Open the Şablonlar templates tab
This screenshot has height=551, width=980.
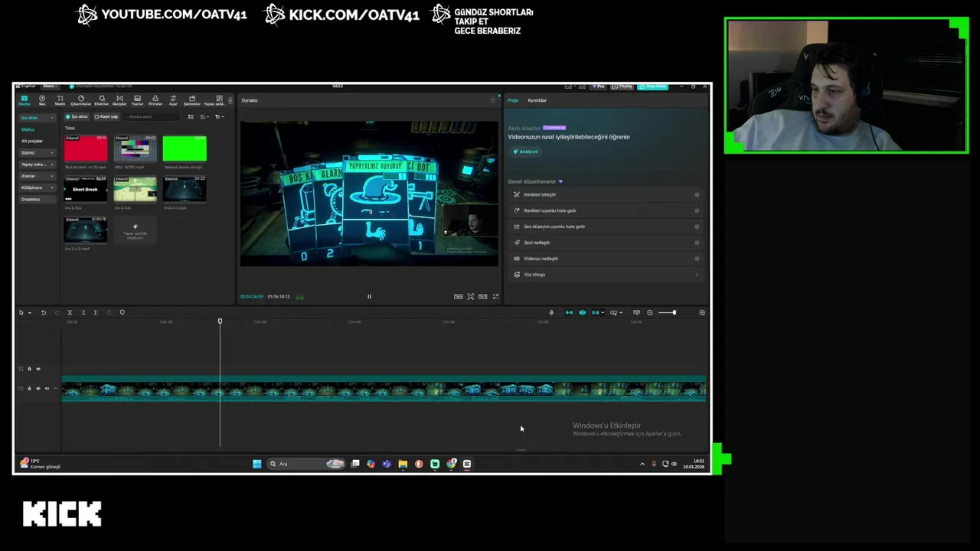point(191,100)
